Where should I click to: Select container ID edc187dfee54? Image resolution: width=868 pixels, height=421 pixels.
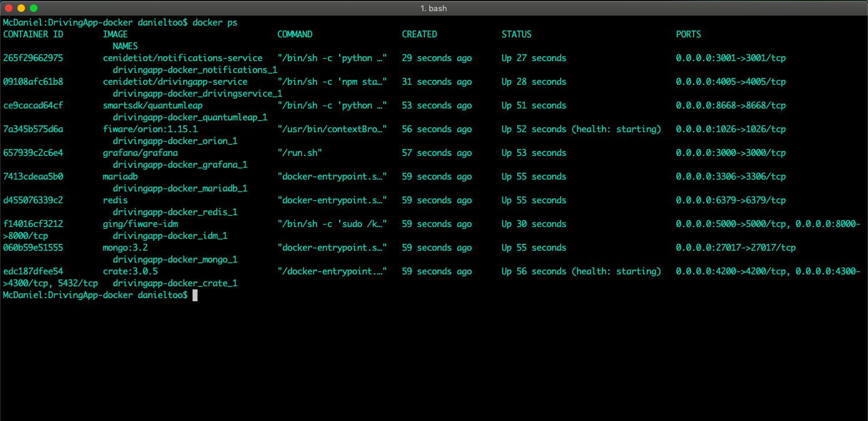(33, 271)
